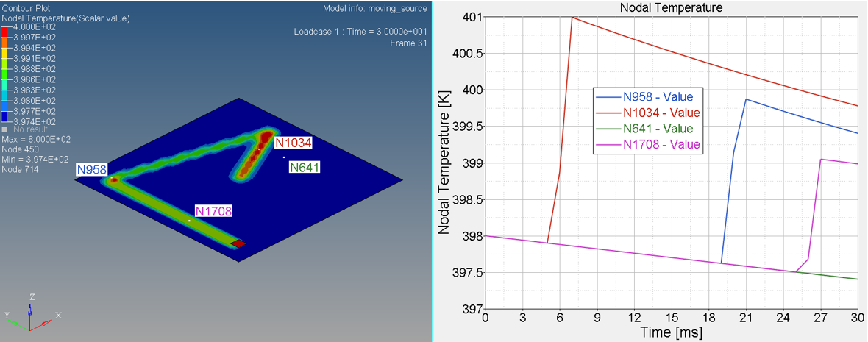
Task: Click the N1034 node label in contour plot
Action: 294,143
